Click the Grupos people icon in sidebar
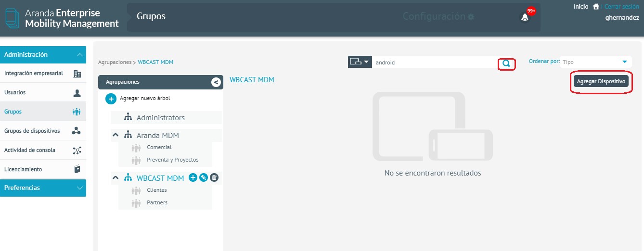The width and height of the screenshot is (644, 251). 77,112
